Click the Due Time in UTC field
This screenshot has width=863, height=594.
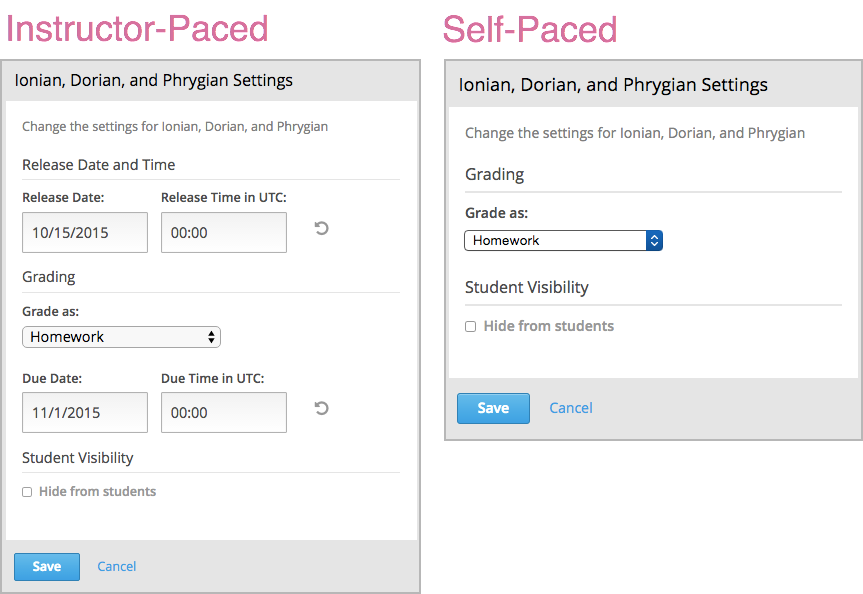tap(223, 412)
